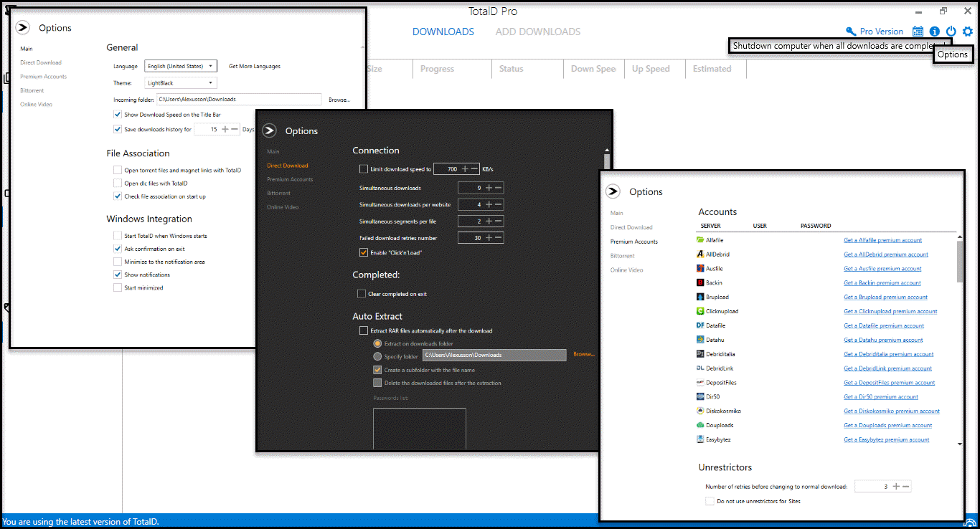Click the shutdown power icon

pos(951,32)
